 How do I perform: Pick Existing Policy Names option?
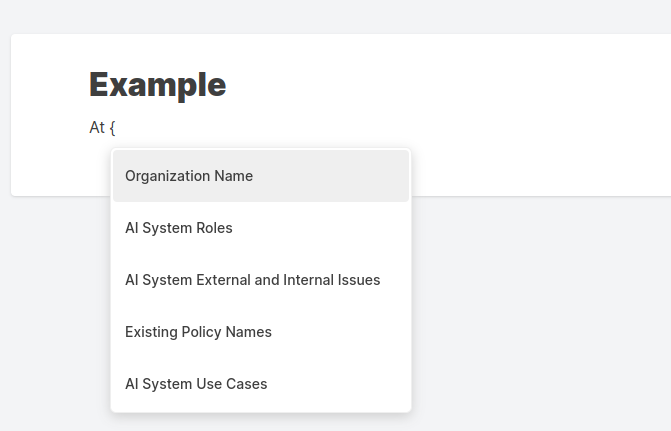[x=198, y=332]
